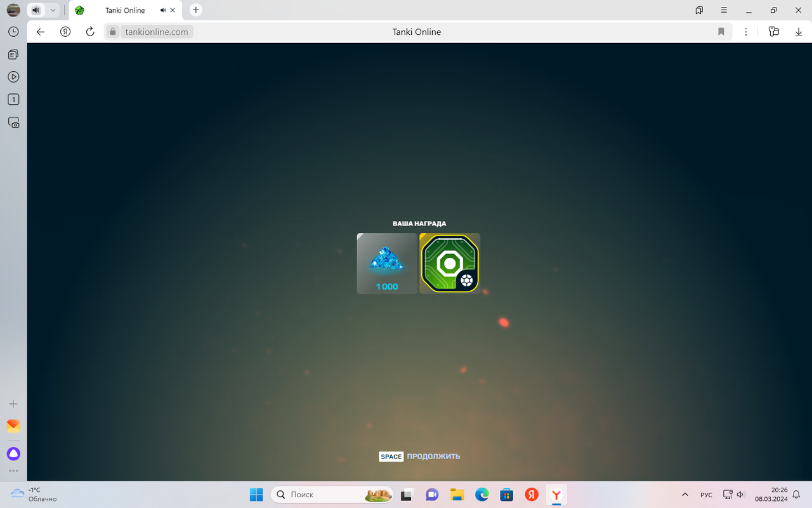Switch to Yandex Browser on the taskbar
Screen dimensions: 812x508
tap(556, 494)
